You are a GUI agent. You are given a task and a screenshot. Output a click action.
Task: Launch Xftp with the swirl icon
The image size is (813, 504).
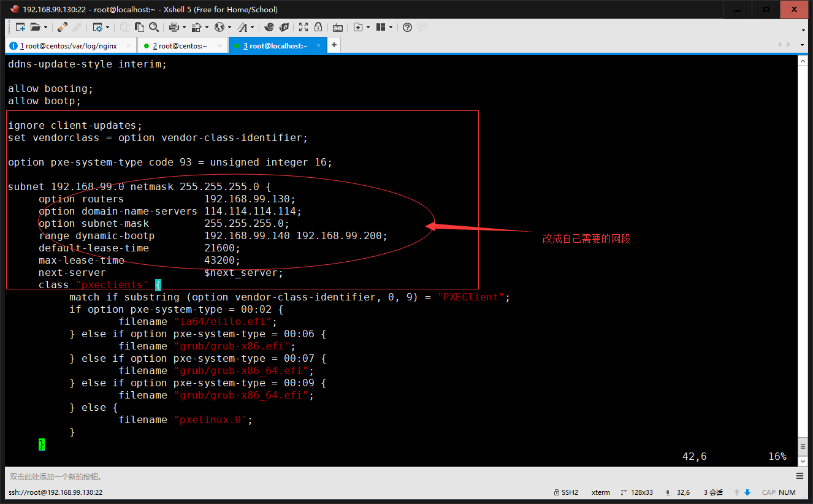[269, 27]
